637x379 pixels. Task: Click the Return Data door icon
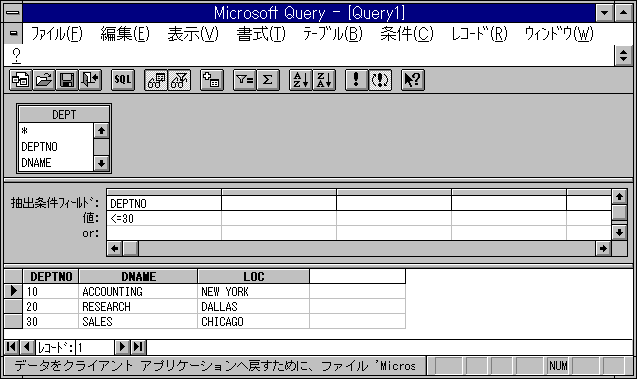[90, 80]
